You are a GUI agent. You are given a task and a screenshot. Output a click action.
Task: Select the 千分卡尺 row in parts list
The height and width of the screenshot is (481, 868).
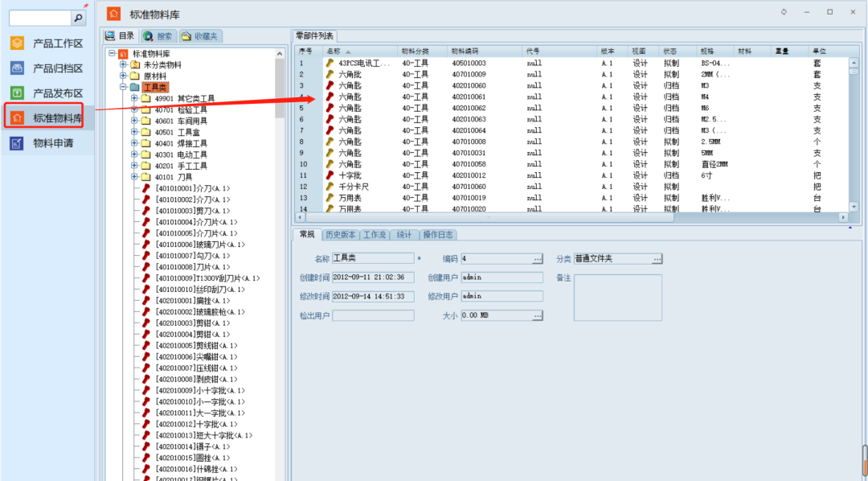click(x=353, y=187)
